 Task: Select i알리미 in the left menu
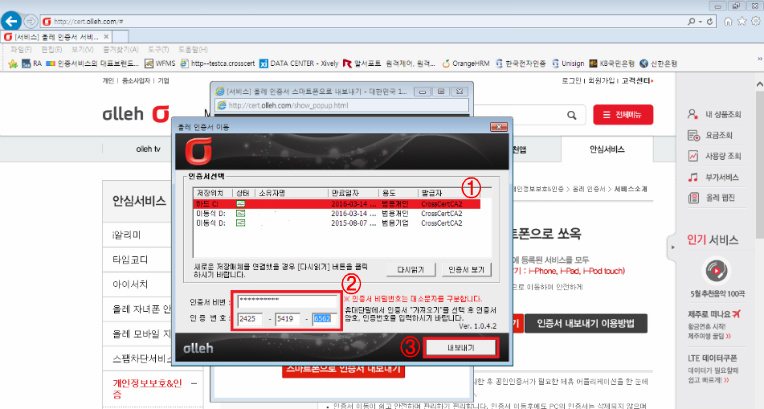tap(127, 235)
